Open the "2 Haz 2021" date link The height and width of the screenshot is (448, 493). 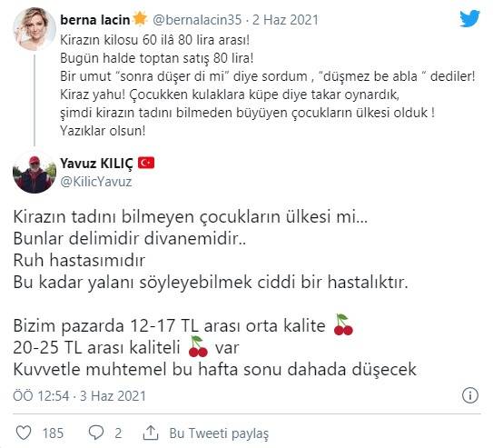tap(285, 20)
